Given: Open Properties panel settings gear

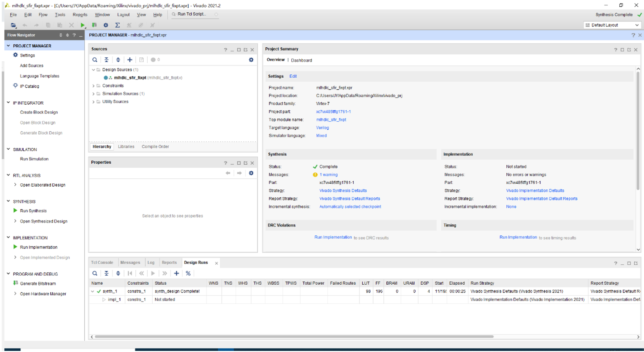Looking at the screenshot, I should [x=251, y=173].
